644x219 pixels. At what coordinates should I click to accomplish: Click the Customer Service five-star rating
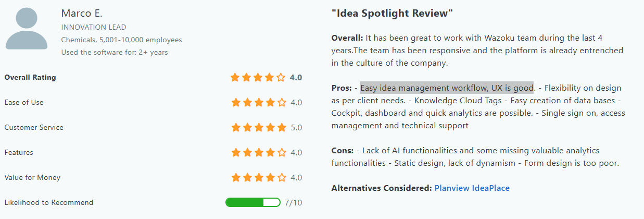pos(259,128)
